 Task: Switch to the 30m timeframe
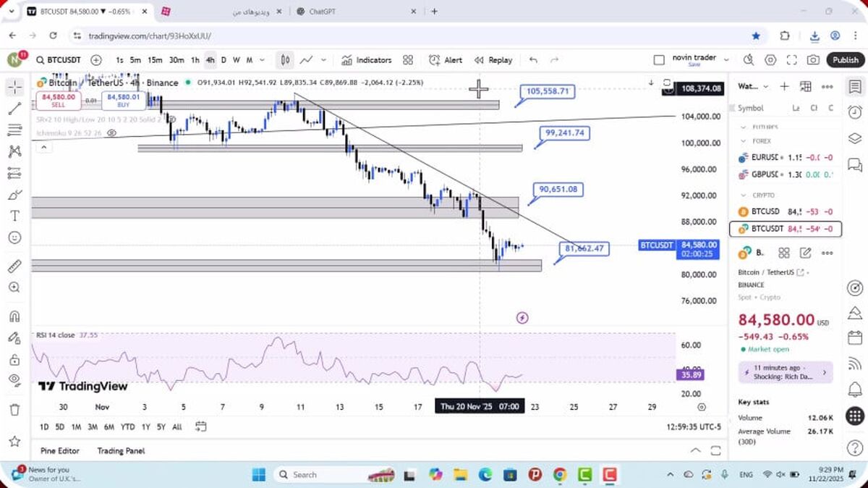coord(176,60)
